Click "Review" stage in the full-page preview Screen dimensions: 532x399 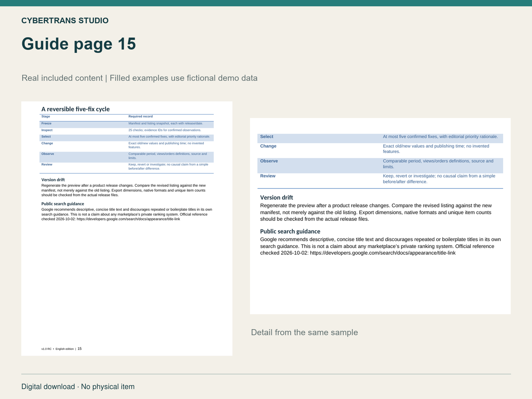pyautogui.click(x=47, y=165)
